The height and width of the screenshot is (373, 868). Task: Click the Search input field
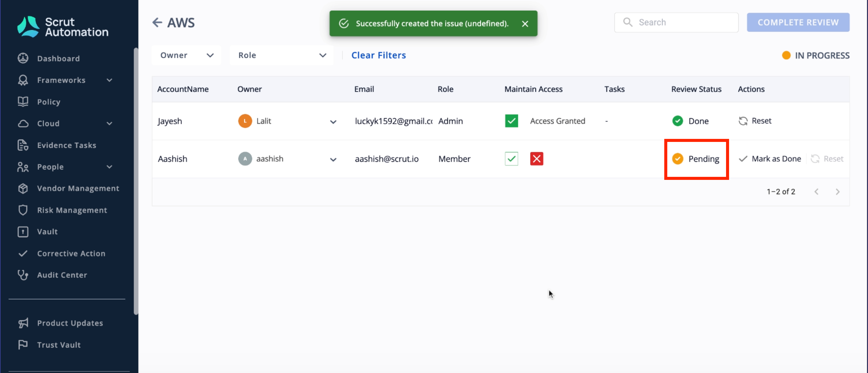[x=676, y=22]
